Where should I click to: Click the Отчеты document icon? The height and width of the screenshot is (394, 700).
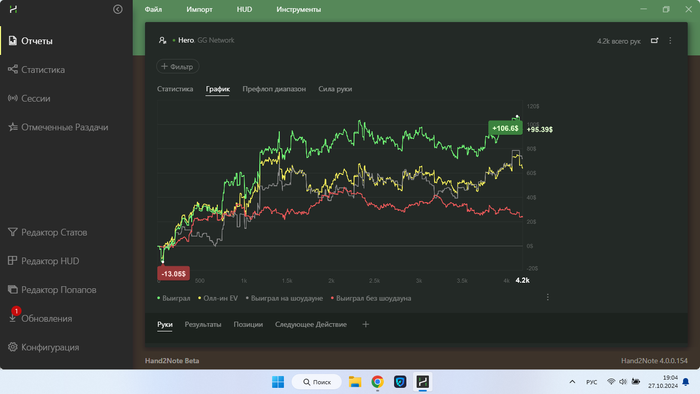tap(12, 41)
